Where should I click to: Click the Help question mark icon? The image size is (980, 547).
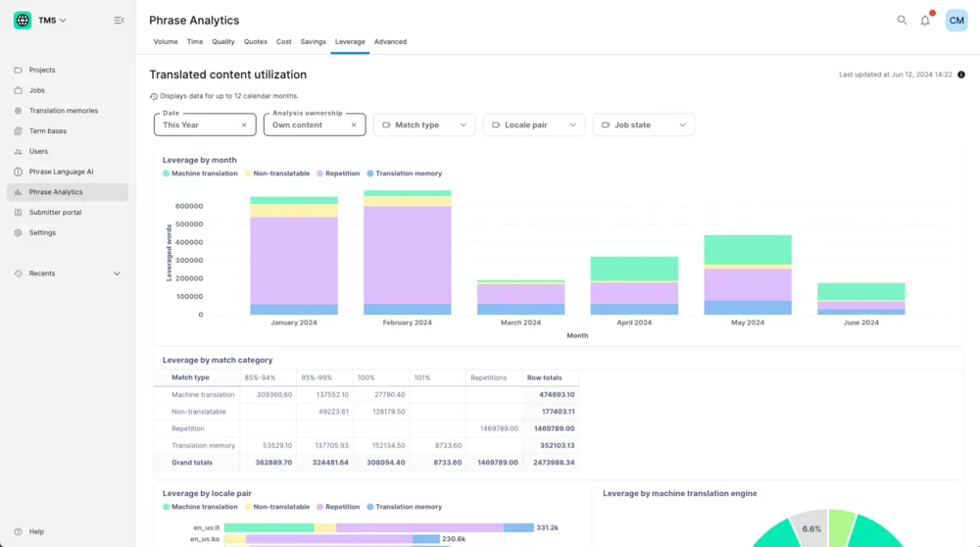tap(18, 531)
